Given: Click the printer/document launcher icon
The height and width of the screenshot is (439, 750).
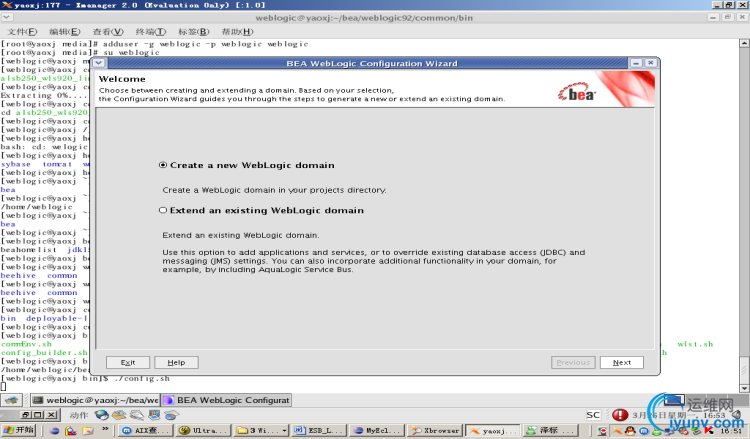Looking at the screenshot, I should click(x=137, y=415).
